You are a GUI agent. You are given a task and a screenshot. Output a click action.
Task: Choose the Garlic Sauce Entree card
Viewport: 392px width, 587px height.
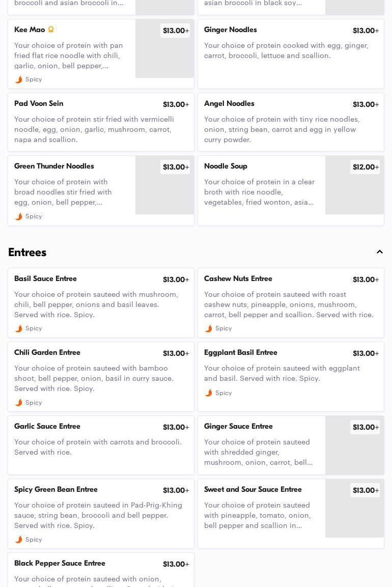click(x=101, y=445)
